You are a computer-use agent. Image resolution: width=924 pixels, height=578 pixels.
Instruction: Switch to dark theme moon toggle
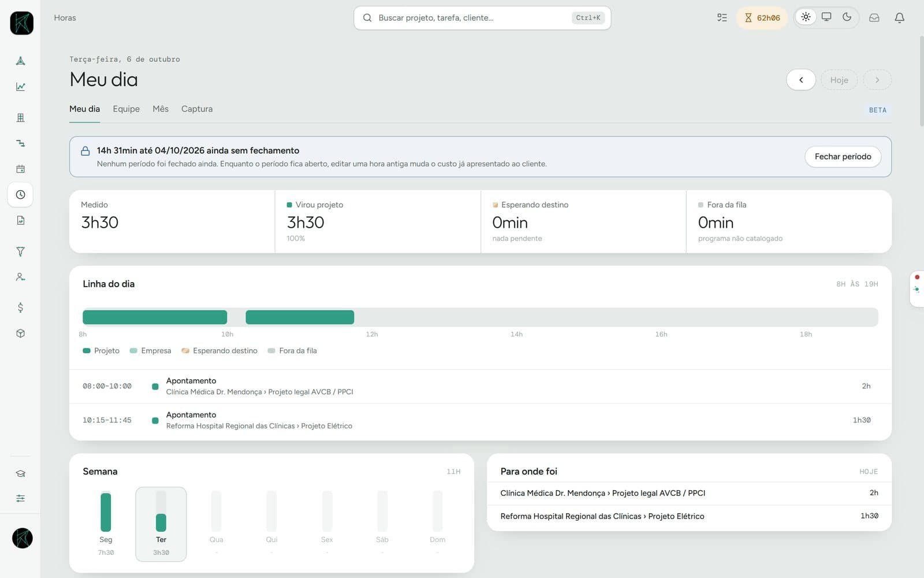click(847, 17)
